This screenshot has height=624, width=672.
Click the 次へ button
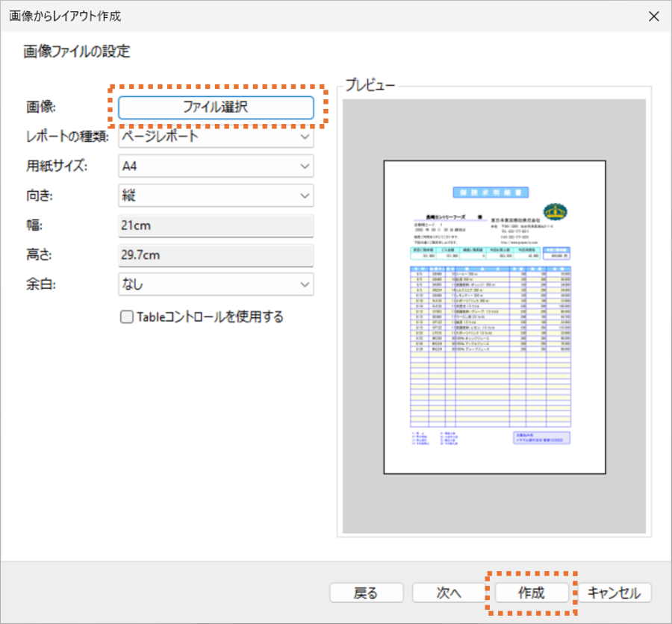[x=447, y=593]
